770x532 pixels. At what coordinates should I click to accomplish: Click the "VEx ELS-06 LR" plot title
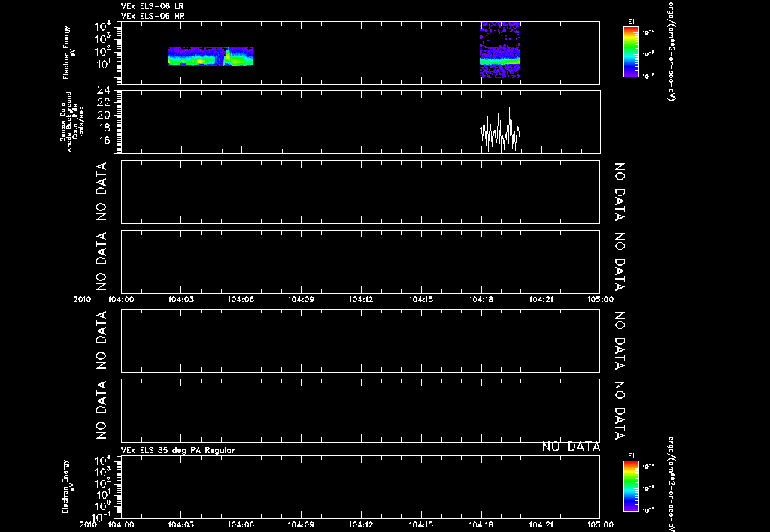(152, 6)
